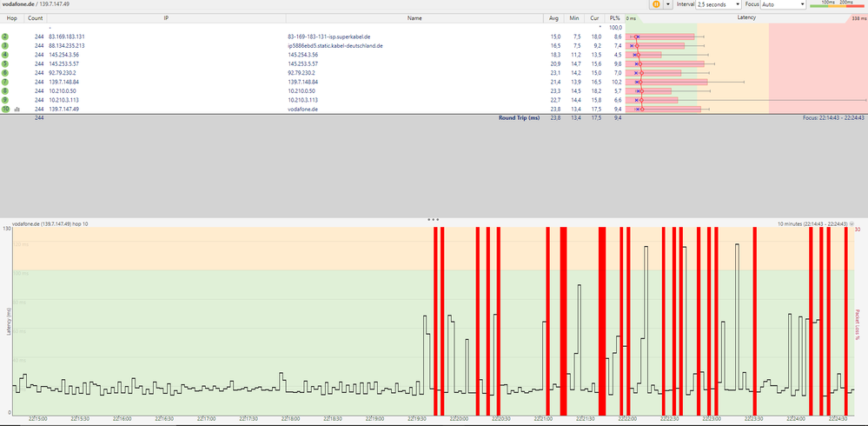
Task: Select the 139.7.148.84 IP cell
Action: click(63, 82)
